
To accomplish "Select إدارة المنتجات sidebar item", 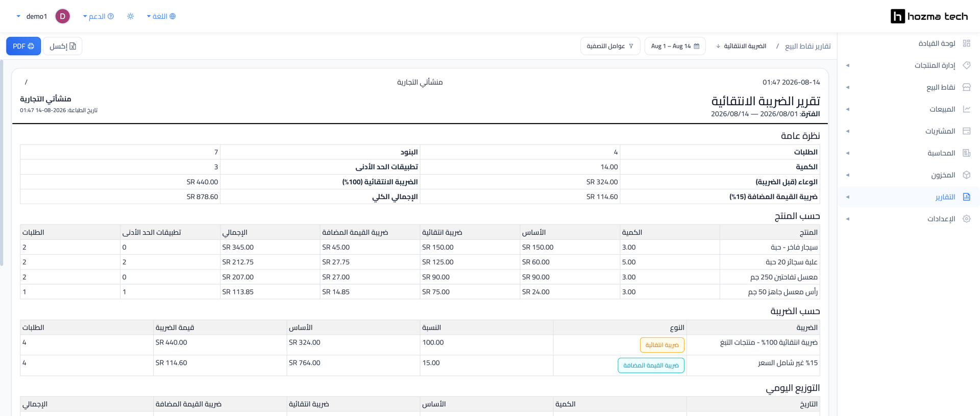I will pyautogui.click(x=909, y=65).
